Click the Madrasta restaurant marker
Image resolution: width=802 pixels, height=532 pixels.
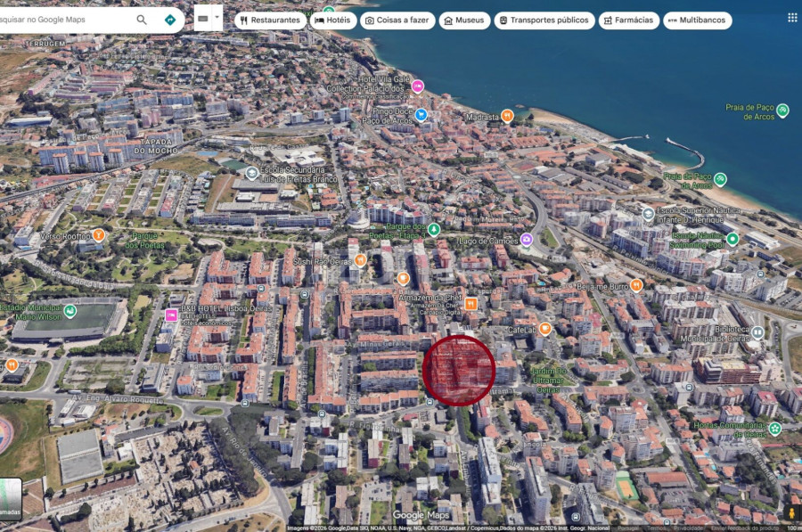tap(507, 116)
